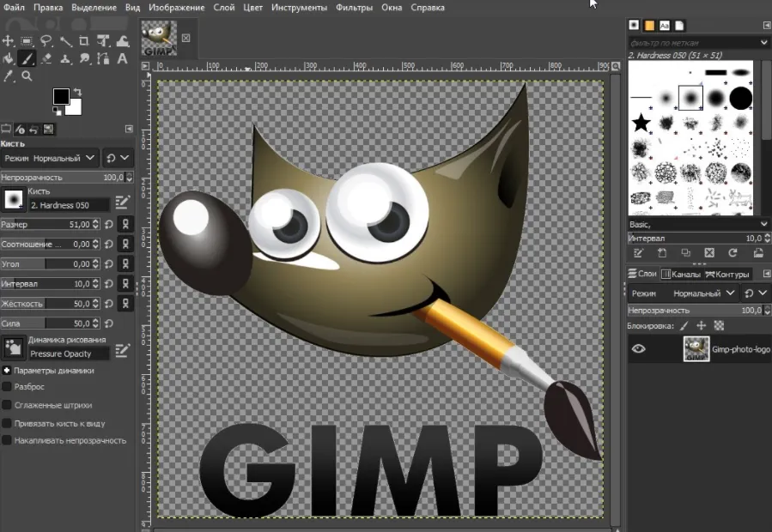
Task: Reset colors to default black and white
Action: [58, 112]
